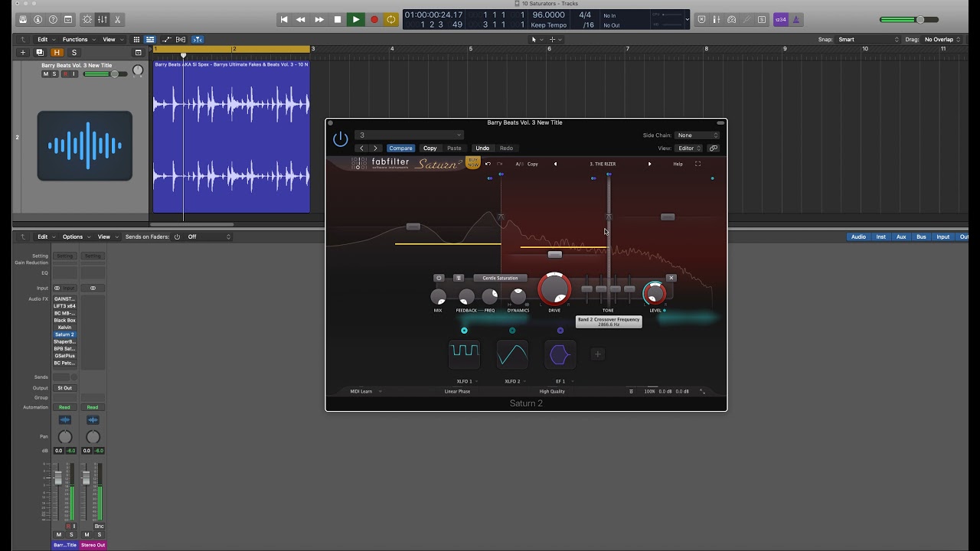Open the Inspector panel
This screenshot has width=980, height=551.
(38, 20)
